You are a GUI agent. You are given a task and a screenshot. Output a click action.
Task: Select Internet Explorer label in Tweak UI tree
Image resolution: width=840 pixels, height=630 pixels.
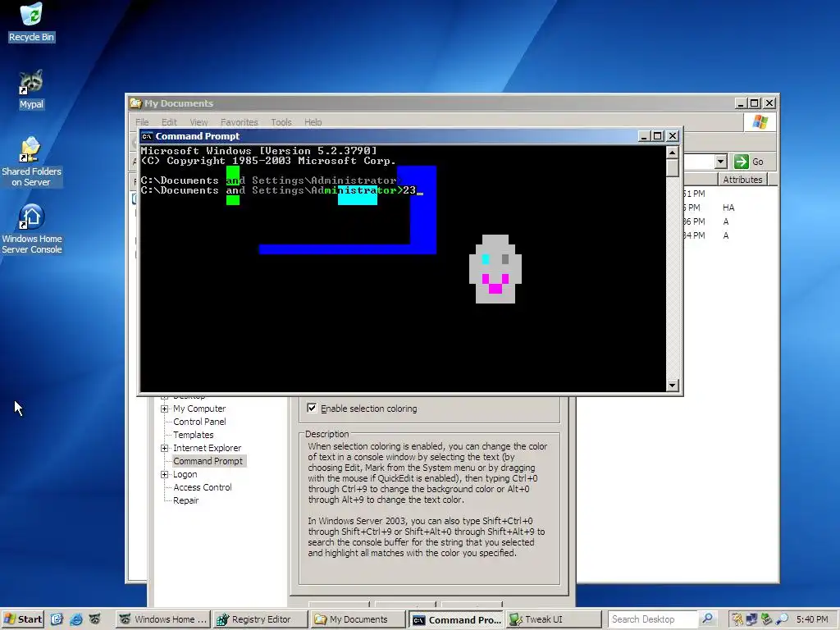(x=207, y=448)
